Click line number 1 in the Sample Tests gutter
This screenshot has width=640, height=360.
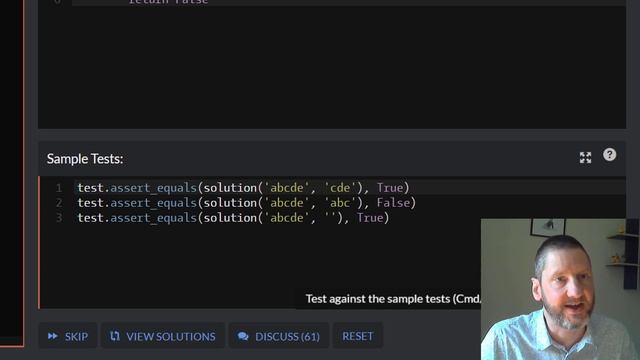tap(59, 188)
